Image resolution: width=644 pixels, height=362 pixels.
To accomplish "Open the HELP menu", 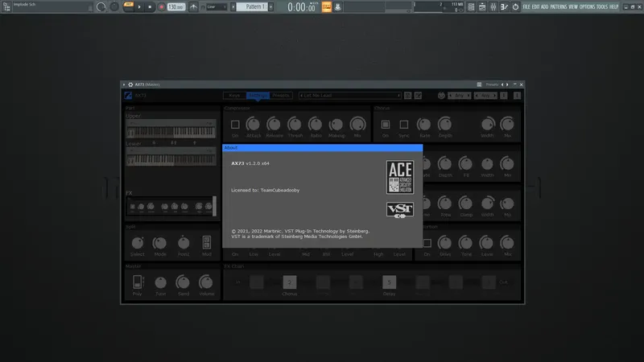I will 613,7.
